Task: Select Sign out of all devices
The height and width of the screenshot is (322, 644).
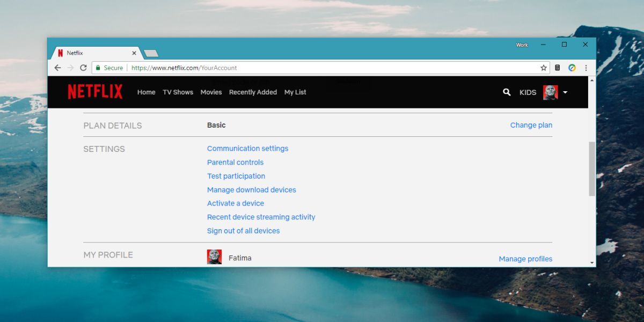Action: pos(243,231)
